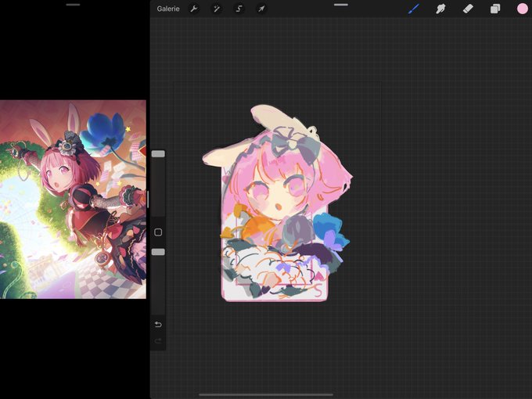Tap the multitasking handle above the left app

coord(73,5)
